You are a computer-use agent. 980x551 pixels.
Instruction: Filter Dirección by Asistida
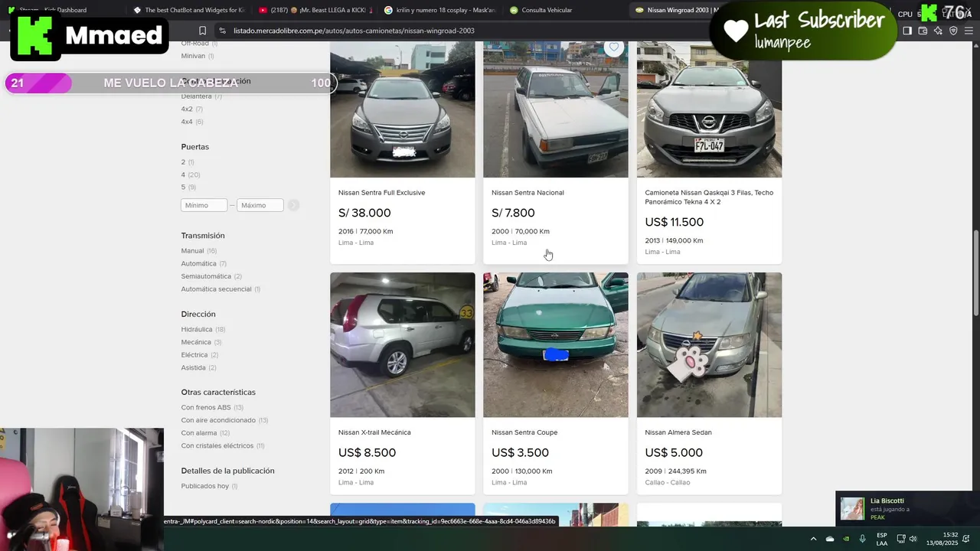[198, 367]
